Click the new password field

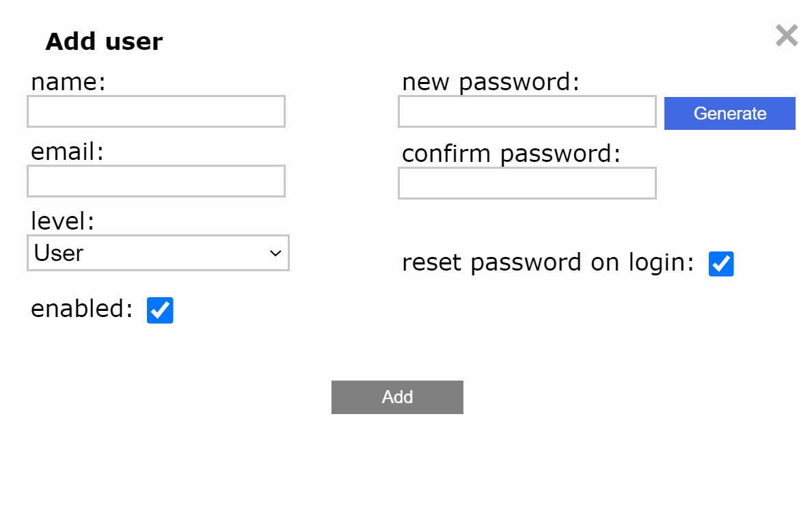pyautogui.click(x=527, y=111)
